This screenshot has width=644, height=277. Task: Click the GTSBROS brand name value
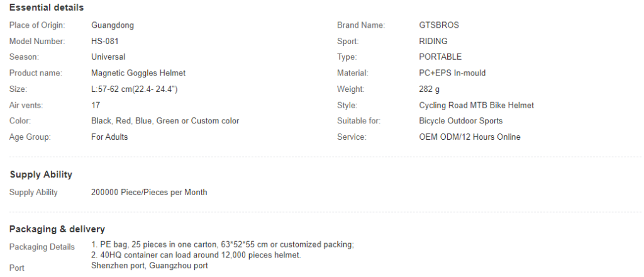[x=438, y=25]
